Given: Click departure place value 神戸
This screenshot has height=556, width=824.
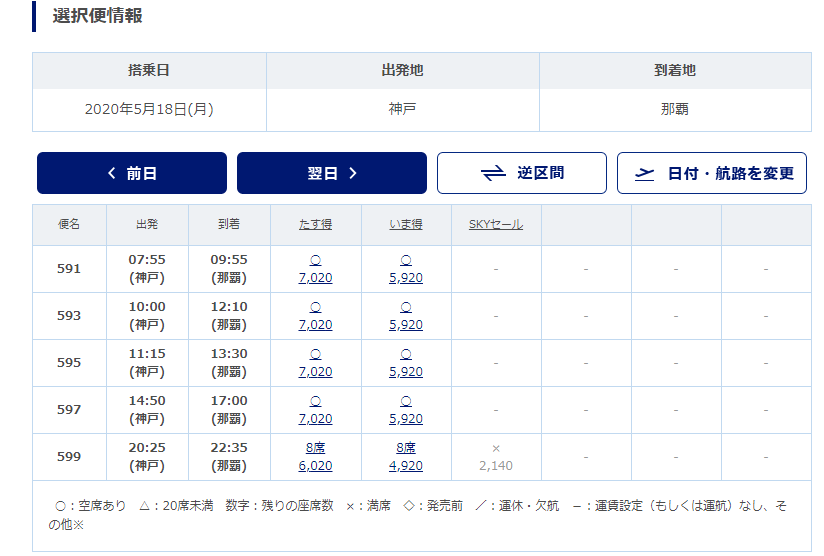Looking at the screenshot, I should pyautogui.click(x=403, y=109).
